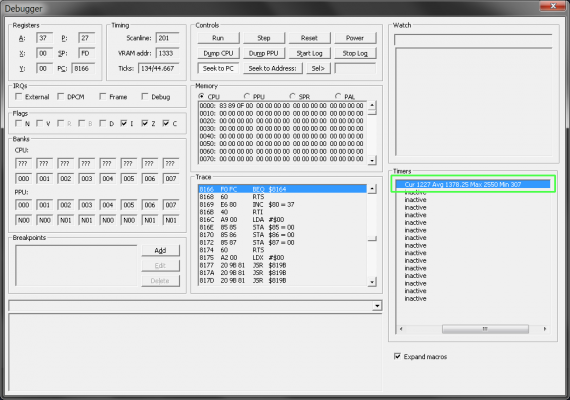Open the bottom combo box dropdown arrow
This screenshot has width=570, height=400.
coord(377,306)
